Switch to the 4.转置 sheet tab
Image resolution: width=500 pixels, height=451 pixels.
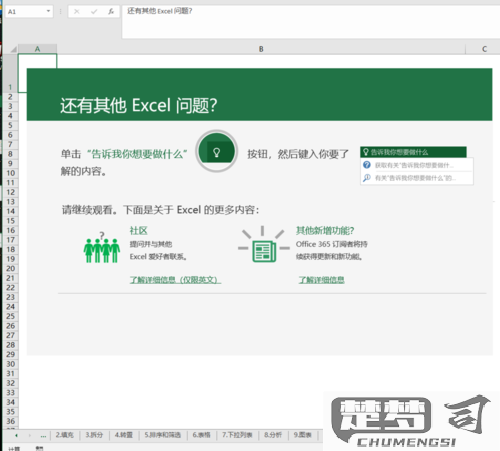tap(124, 435)
